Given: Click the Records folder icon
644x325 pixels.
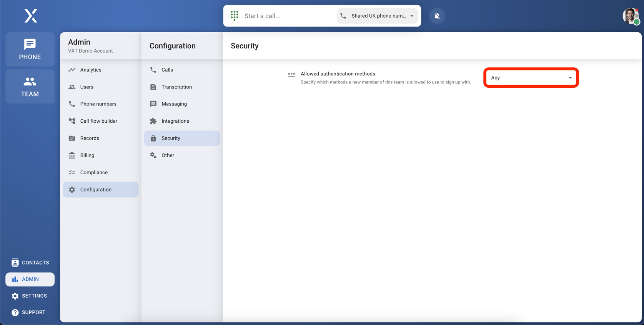Looking at the screenshot, I should pos(72,138).
